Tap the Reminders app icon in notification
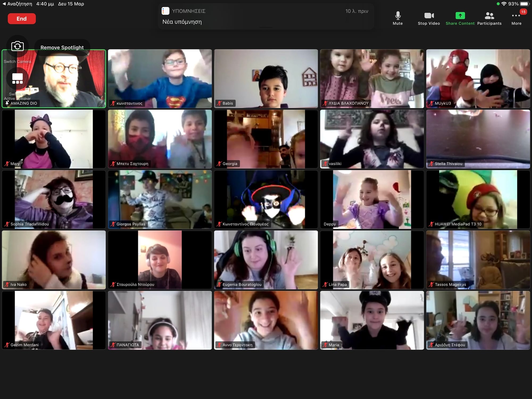Image resolution: width=532 pixels, height=399 pixels. click(x=165, y=11)
